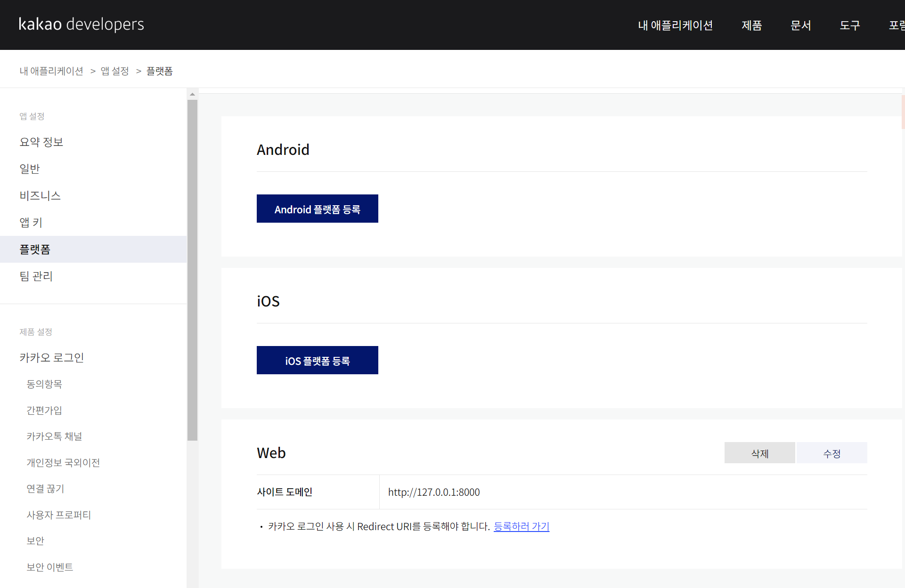The width and height of the screenshot is (905, 588).
Task: Open 일반 settings in sidebar
Action: tap(30, 169)
